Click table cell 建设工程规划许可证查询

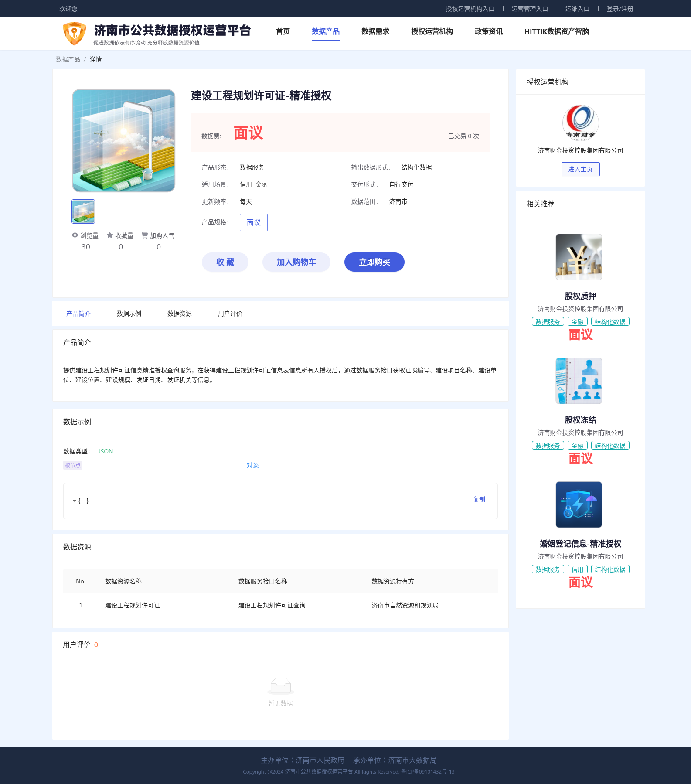pyautogui.click(x=272, y=605)
